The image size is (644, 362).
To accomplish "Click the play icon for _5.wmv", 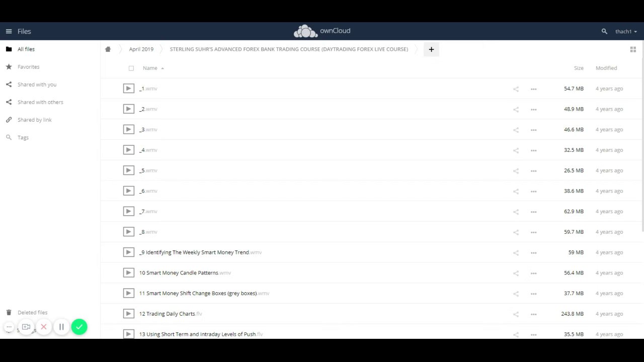I will click(129, 170).
